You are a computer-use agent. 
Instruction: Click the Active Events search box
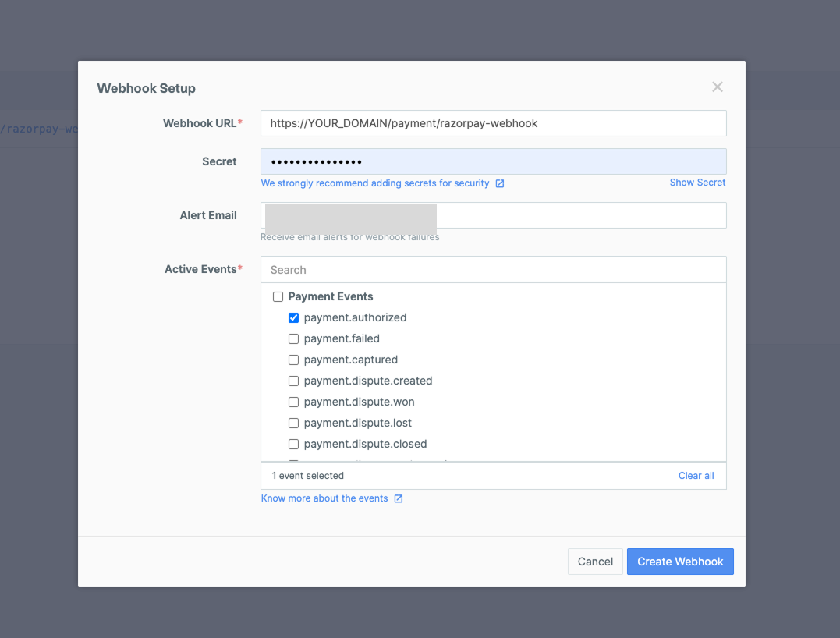(x=494, y=269)
